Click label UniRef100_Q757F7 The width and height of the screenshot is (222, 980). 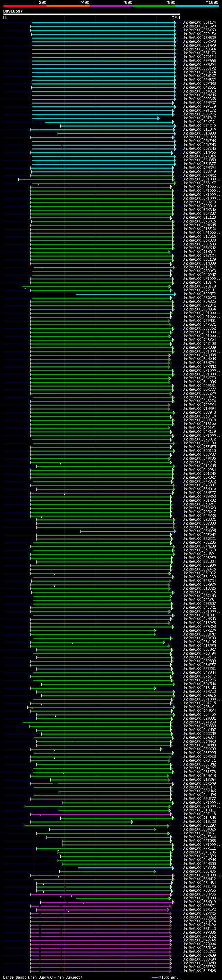[199, 676]
